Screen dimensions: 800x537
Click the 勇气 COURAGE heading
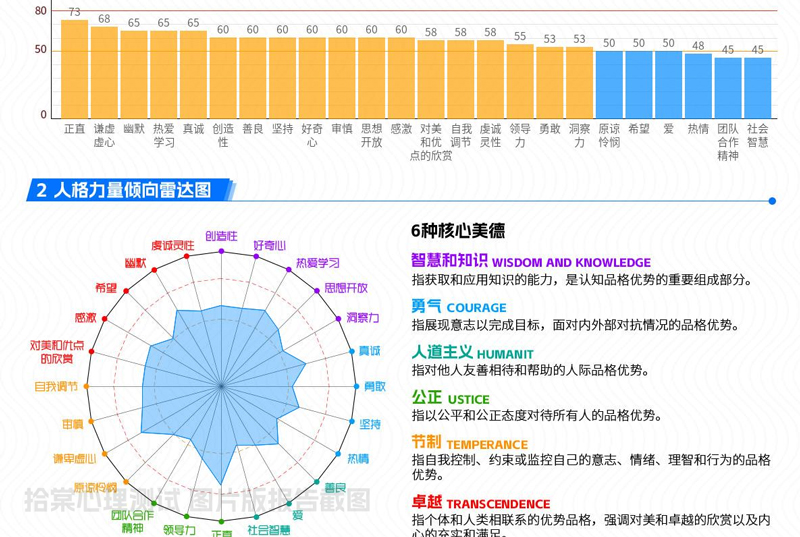point(459,306)
